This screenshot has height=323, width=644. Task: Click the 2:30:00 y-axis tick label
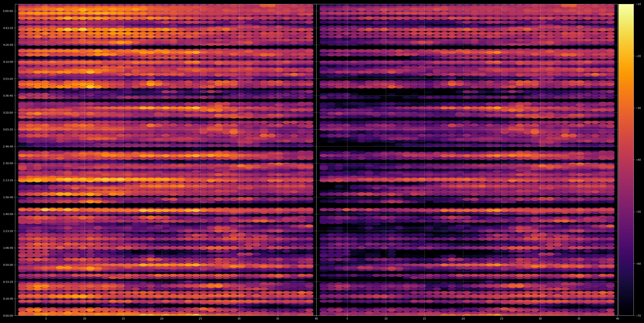pos(8,163)
